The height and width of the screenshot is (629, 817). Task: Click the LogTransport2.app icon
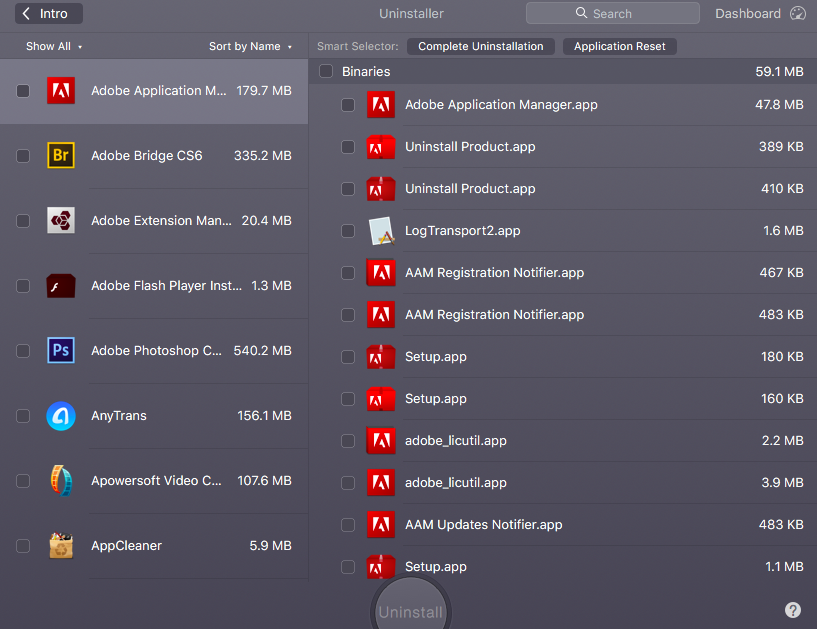click(381, 231)
